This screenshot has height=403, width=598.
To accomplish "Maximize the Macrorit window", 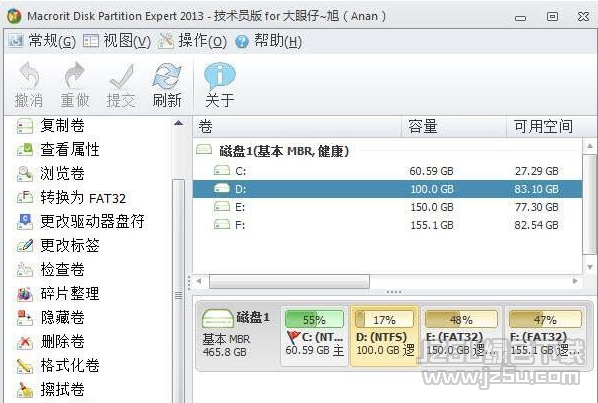I will [x=552, y=16].
